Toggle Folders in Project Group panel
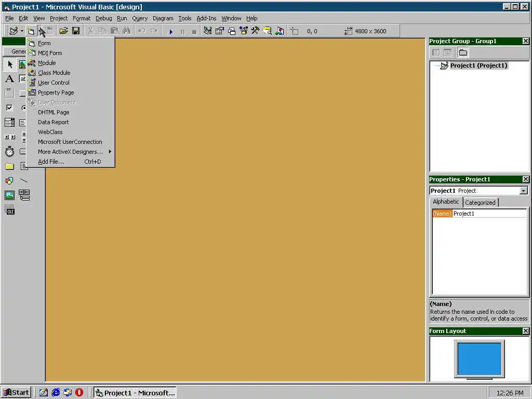This screenshot has height=399, width=532. 463,52
